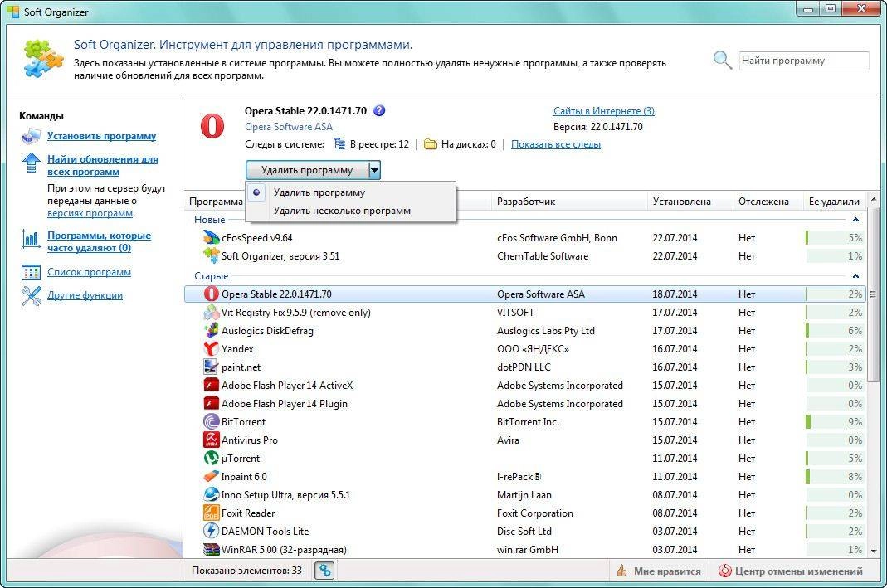This screenshot has width=887, height=588.
Task: Open 'Найти обновления для всех программ' link
Action: click(x=103, y=165)
